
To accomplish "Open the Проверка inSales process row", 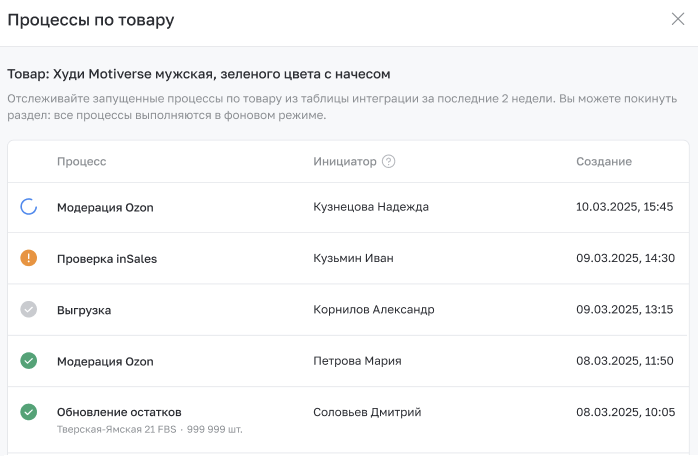I will [x=107, y=259].
